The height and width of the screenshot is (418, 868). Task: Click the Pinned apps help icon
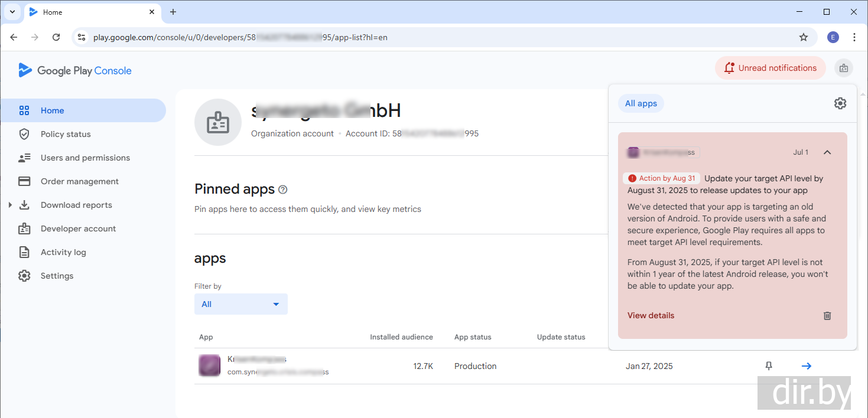[x=283, y=190]
